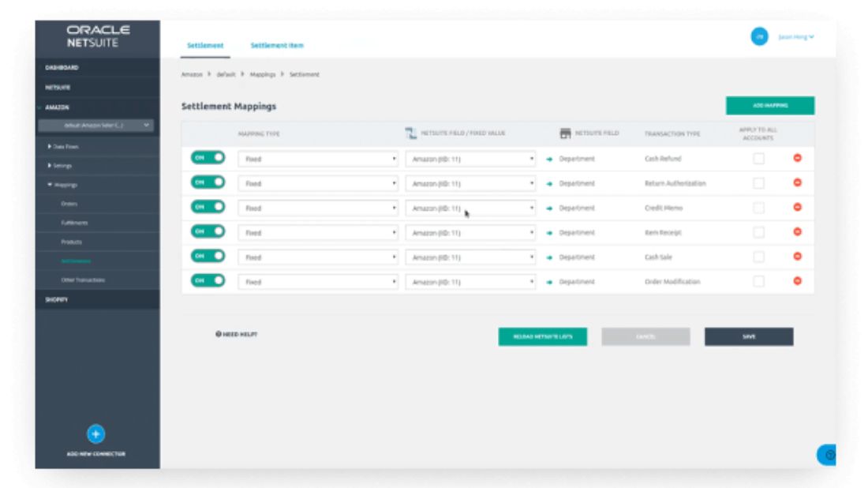Click the Save button
This screenshot has height=488, width=868.
click(748, 337)
